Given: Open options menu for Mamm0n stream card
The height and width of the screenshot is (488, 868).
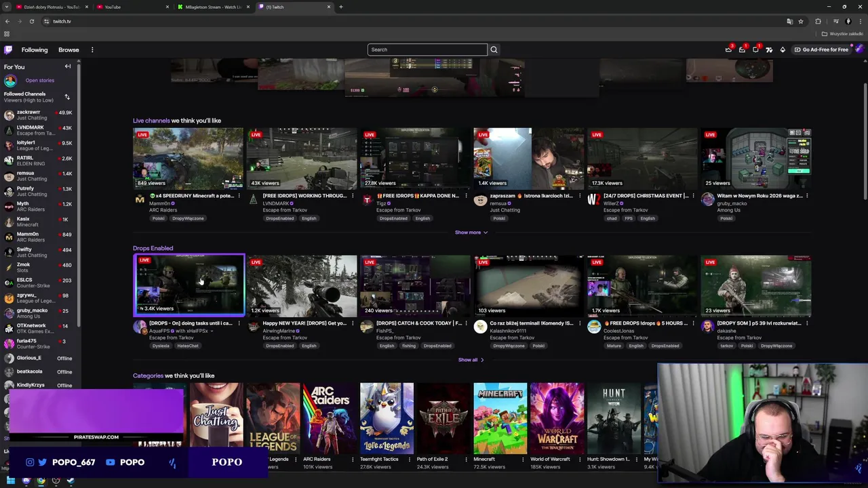Looking at the screenshot, I should coord(239,196).
